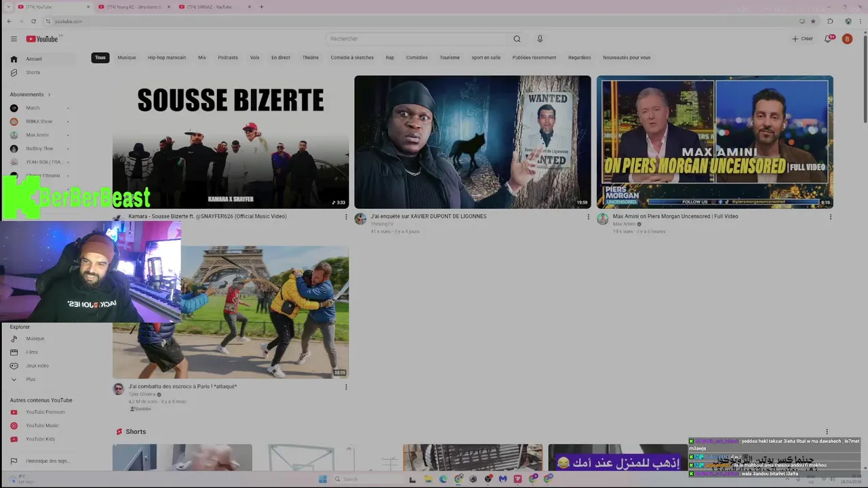Go back with the browser back arrow

click(x=9, y=21)
